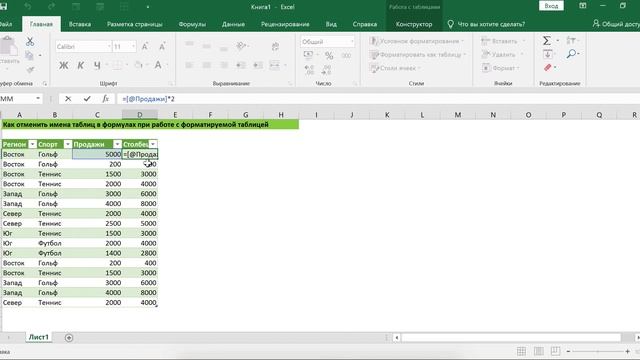Open the Calibri font name dropdown
640x360 pixels.
[x=109, y=47]
